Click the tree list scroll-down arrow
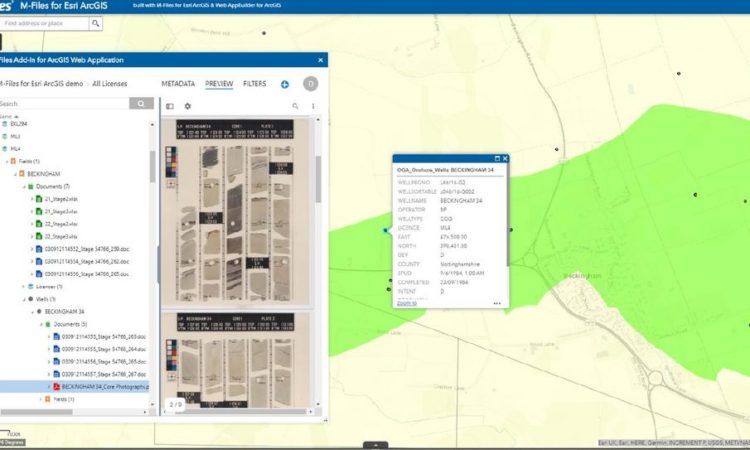Image resolution: width=750 pixels, height=450 pixels. click(153, 404)
